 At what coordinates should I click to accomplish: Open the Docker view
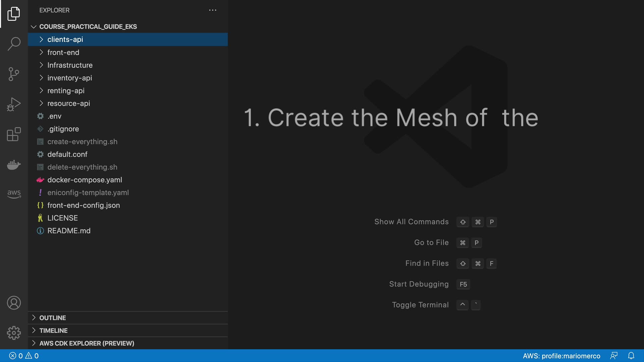click(x=14, y=165)
